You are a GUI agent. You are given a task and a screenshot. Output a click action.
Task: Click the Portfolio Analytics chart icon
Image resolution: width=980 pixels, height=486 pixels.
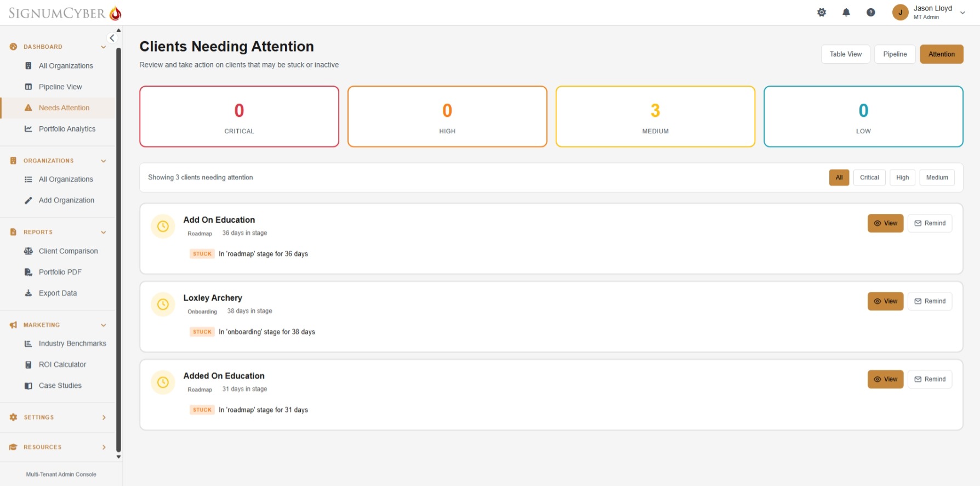[x=29, y=129]
